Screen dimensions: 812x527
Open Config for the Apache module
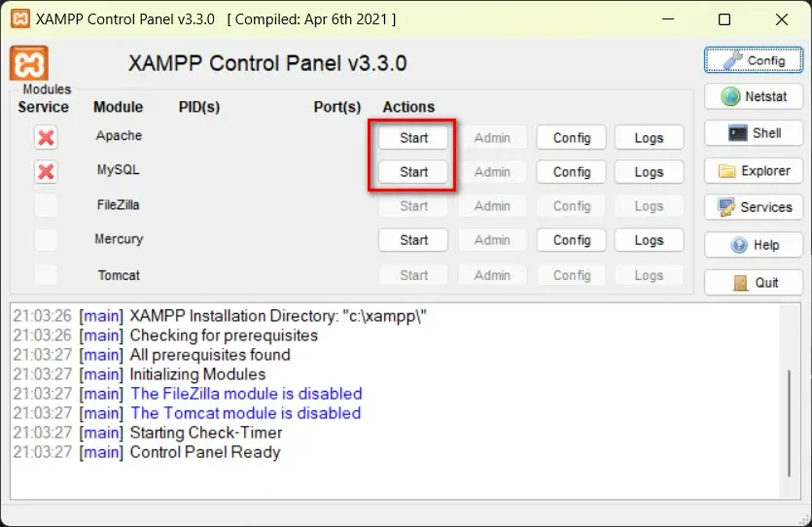(571, 137)
